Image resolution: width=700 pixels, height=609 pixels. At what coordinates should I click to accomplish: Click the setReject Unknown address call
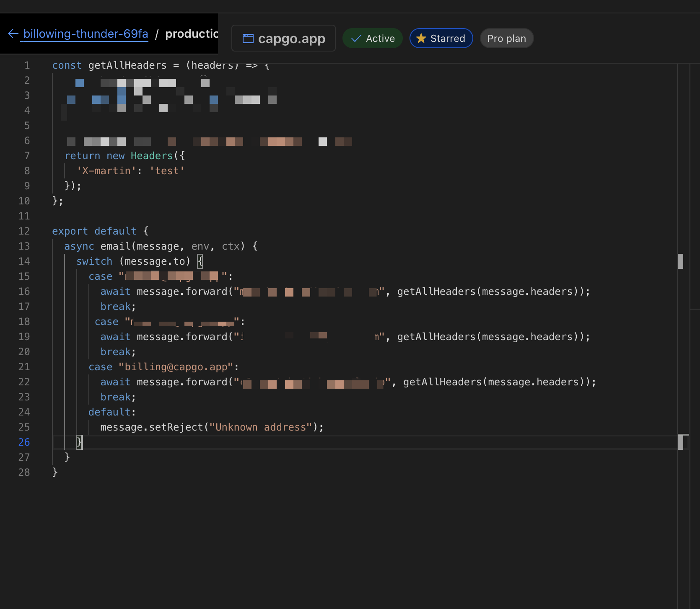tap(212, 427)
